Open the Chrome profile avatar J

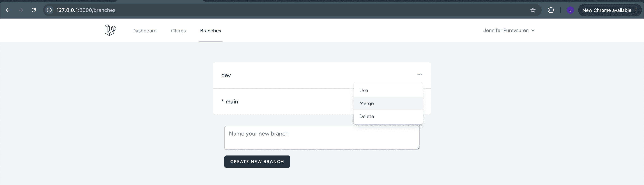570,10
